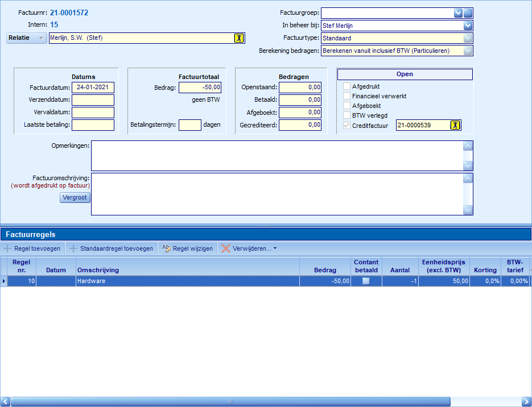Click the Factuurdatum input field
The height and width of the screenshot is (407, 532).
click(x=93, y=88)
